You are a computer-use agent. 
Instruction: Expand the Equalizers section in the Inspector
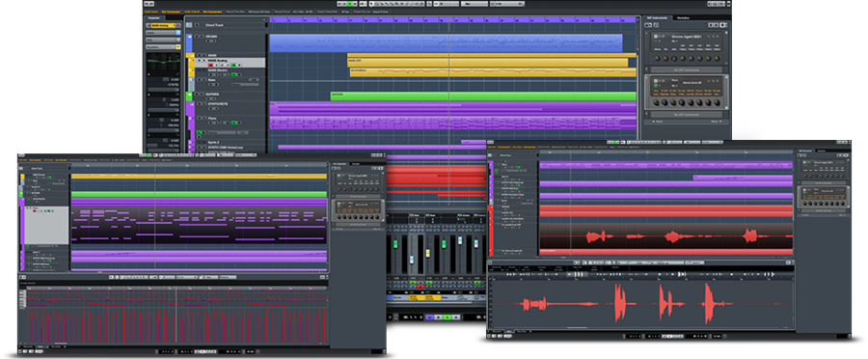[x=163, y=47]
